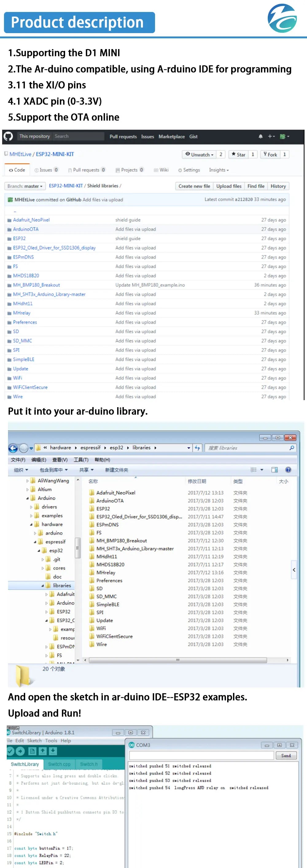Select the cores folder in tree
This screenshot has width=307, height=868.
click(x=59, y=568)
